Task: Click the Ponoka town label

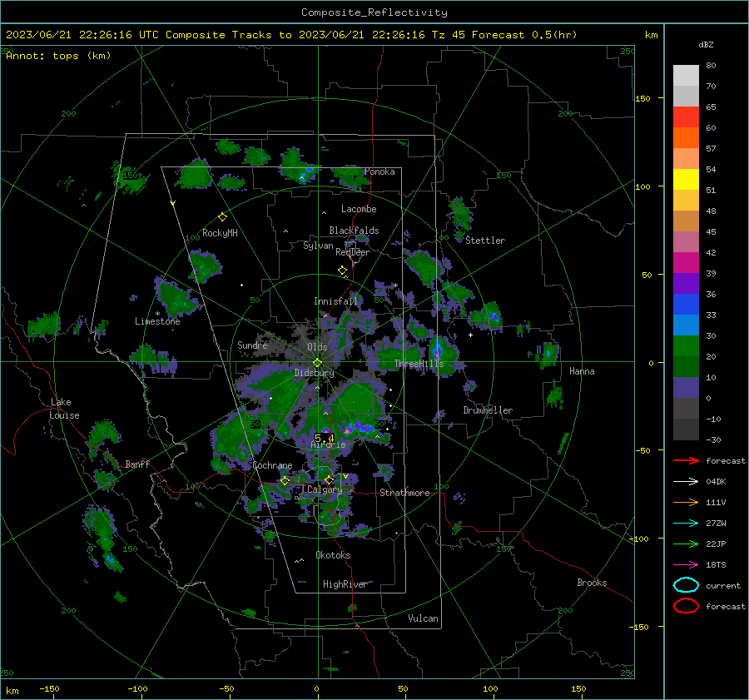Action: point(379,172)
